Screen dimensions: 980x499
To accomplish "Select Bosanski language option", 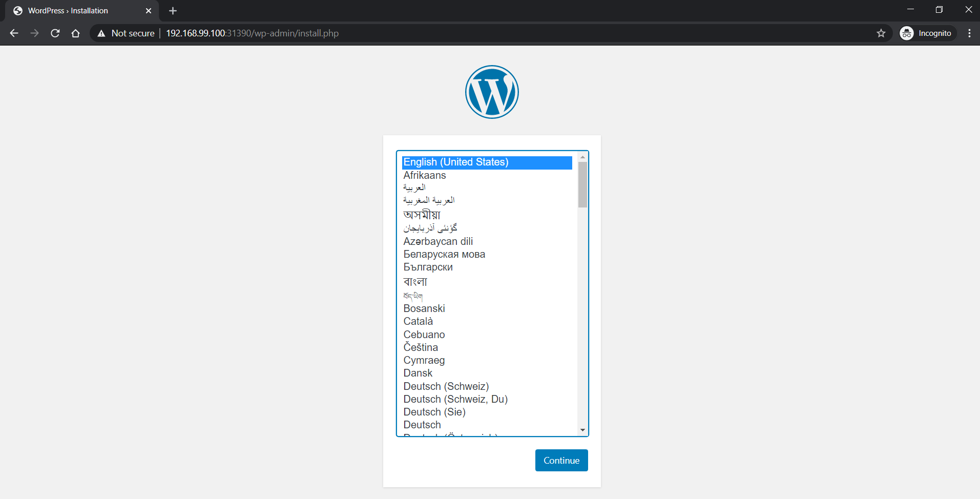I will [487, 308].
